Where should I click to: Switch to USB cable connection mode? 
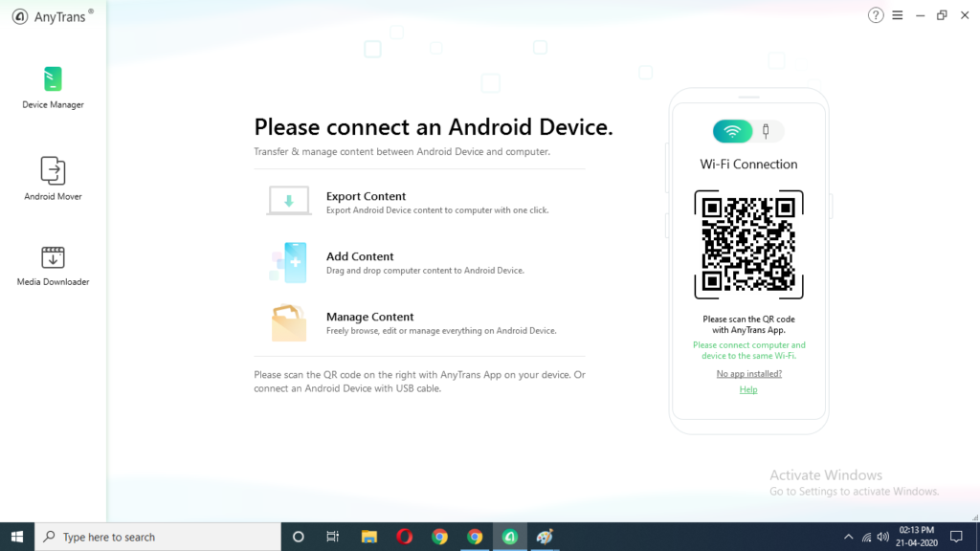click(767, 131)
